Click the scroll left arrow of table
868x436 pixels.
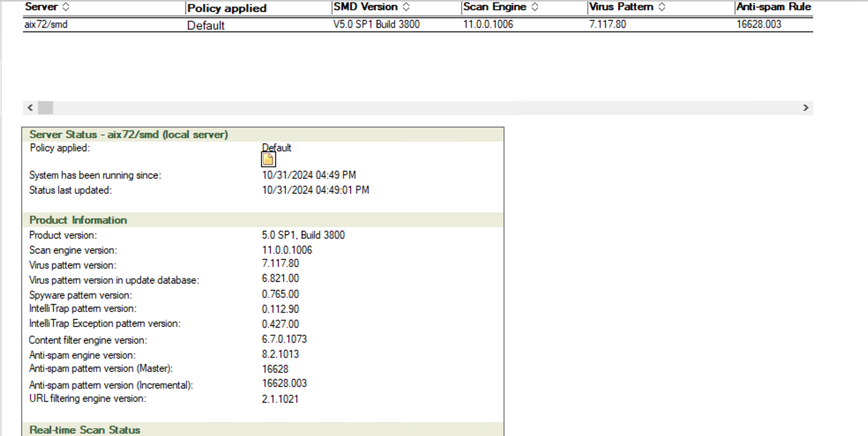(30, 108)
